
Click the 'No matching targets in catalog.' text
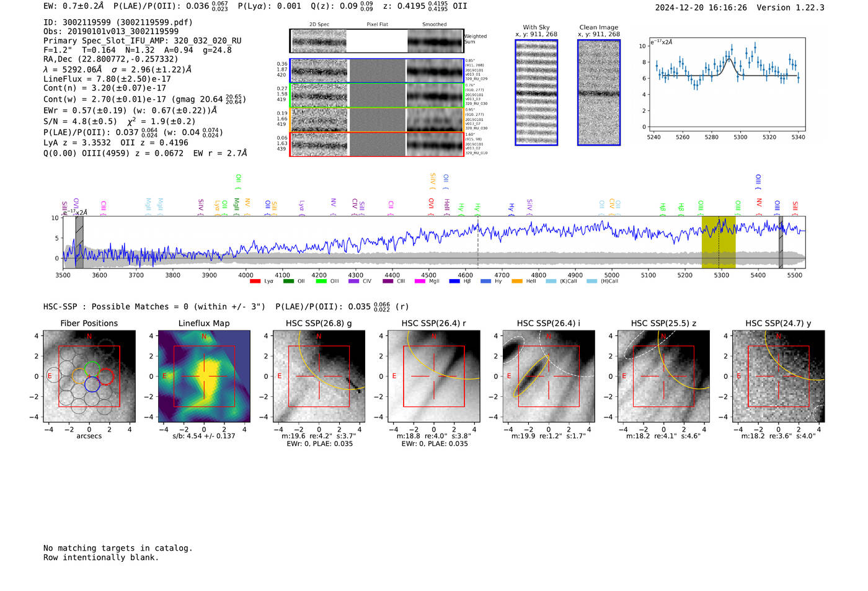click(x=118, y=548)
